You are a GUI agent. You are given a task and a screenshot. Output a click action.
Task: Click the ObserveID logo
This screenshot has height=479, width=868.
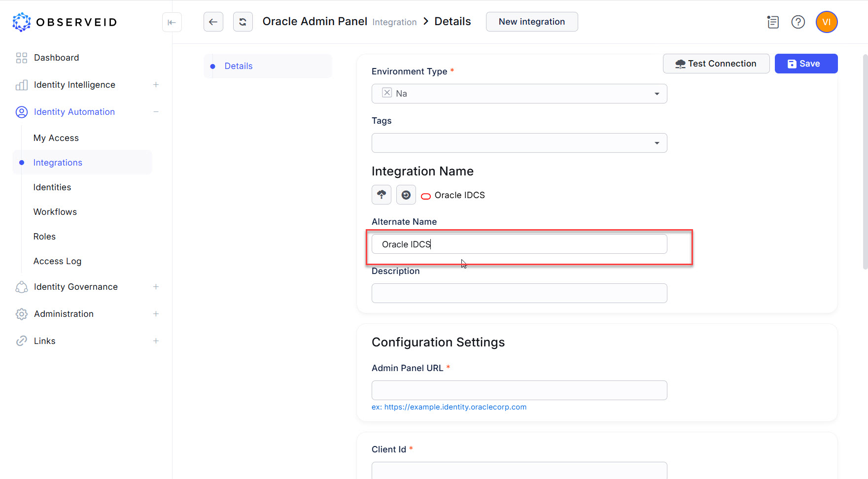64,22
